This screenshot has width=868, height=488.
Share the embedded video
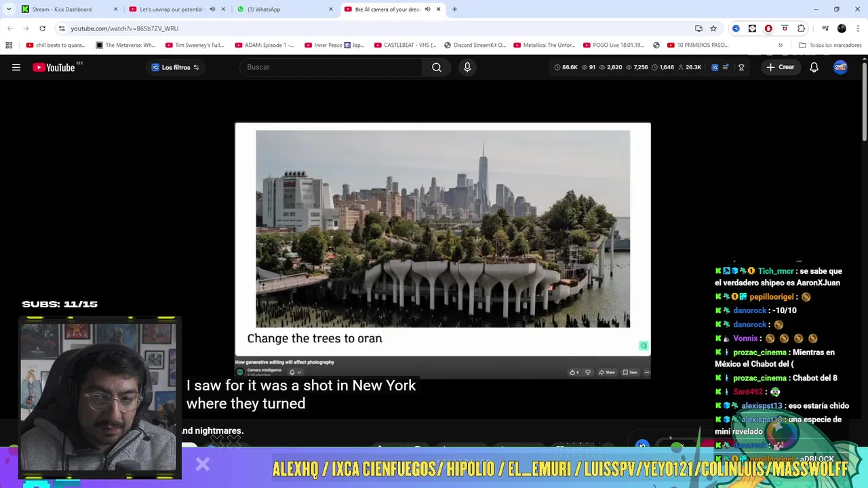pos(606,372)
